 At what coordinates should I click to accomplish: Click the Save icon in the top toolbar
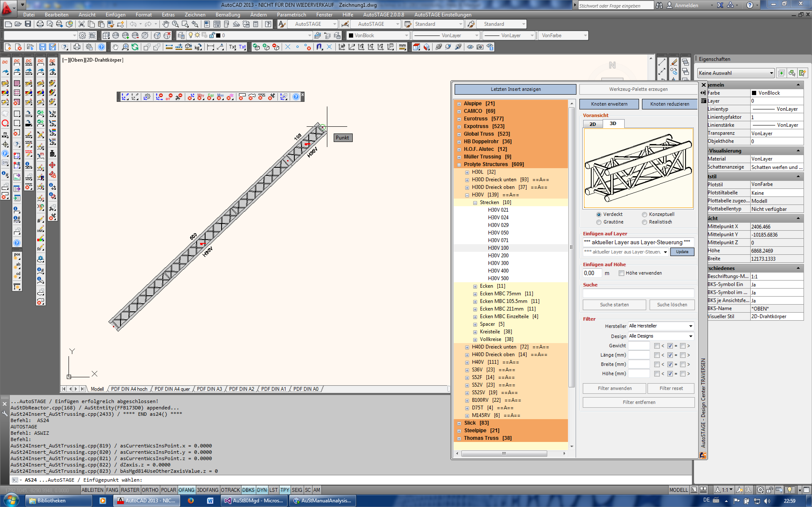coord(28,24)
